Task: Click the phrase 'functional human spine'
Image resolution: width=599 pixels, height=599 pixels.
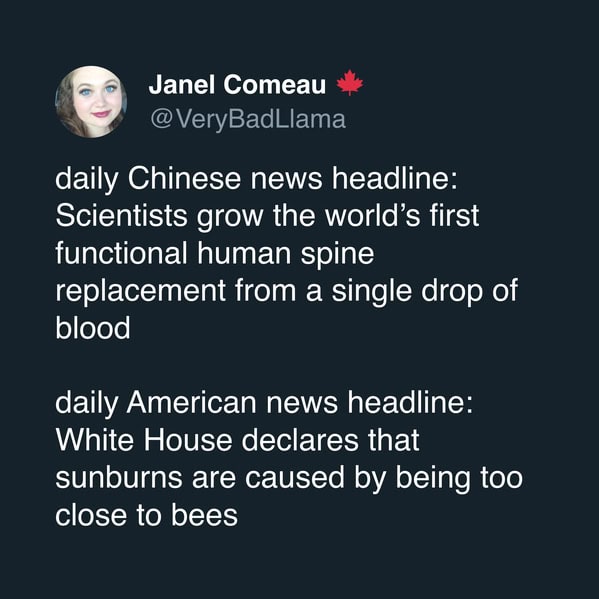Action: pyautogui.click(x=215, y=254)
